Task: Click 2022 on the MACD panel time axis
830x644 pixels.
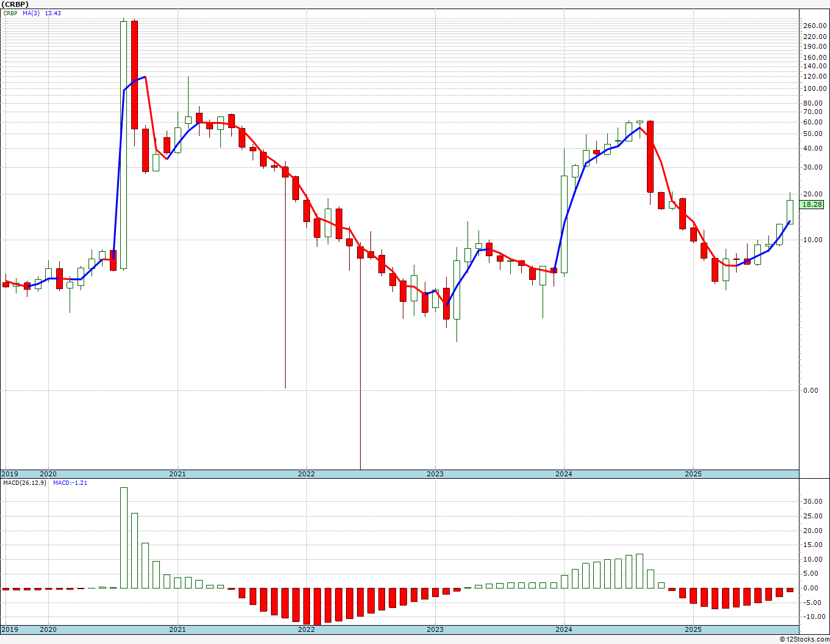Action: click(306, 629)
